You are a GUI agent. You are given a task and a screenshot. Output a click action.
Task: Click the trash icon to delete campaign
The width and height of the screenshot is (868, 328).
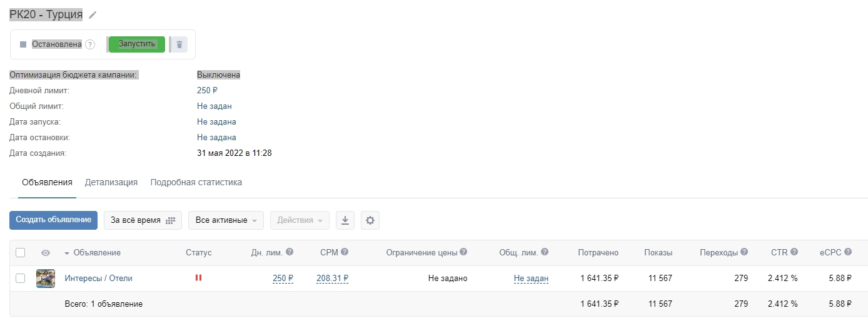tap(179, 44)
